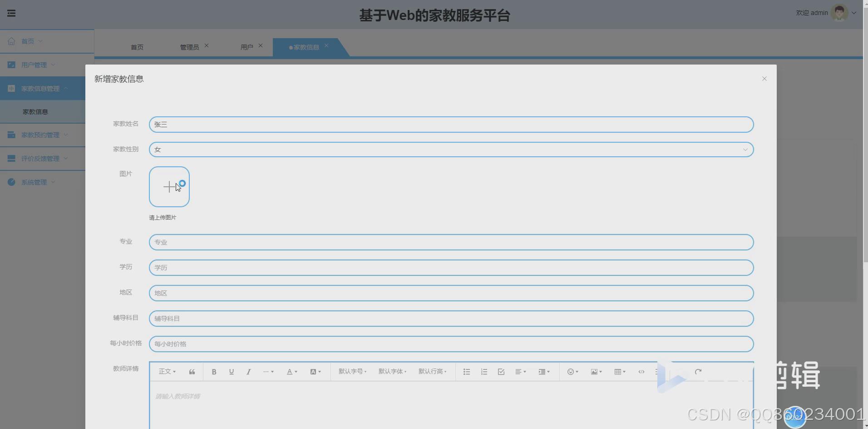Open the admin avatar menu
This screenshot has height=429, width=868.
click(839, 13)
